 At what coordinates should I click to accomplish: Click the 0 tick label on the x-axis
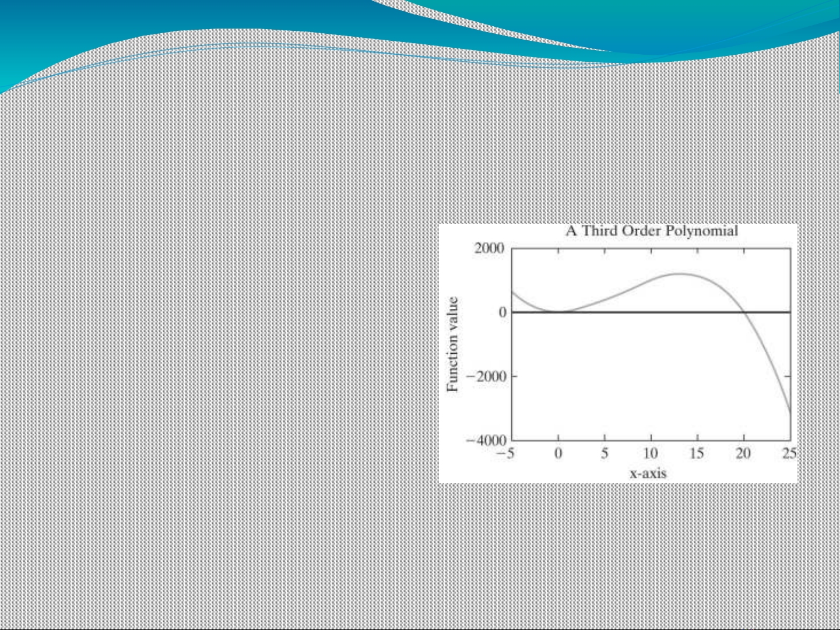click(x=558, y=453)
